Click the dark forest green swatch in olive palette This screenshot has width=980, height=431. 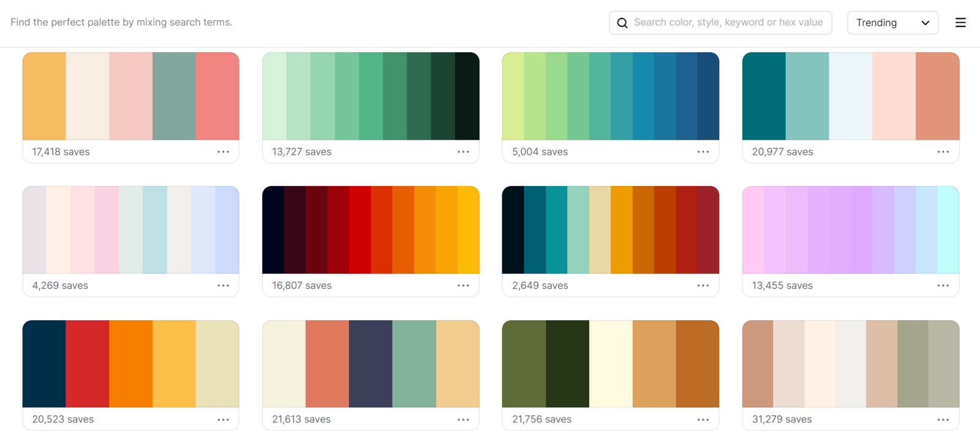(x=567, y=364)
